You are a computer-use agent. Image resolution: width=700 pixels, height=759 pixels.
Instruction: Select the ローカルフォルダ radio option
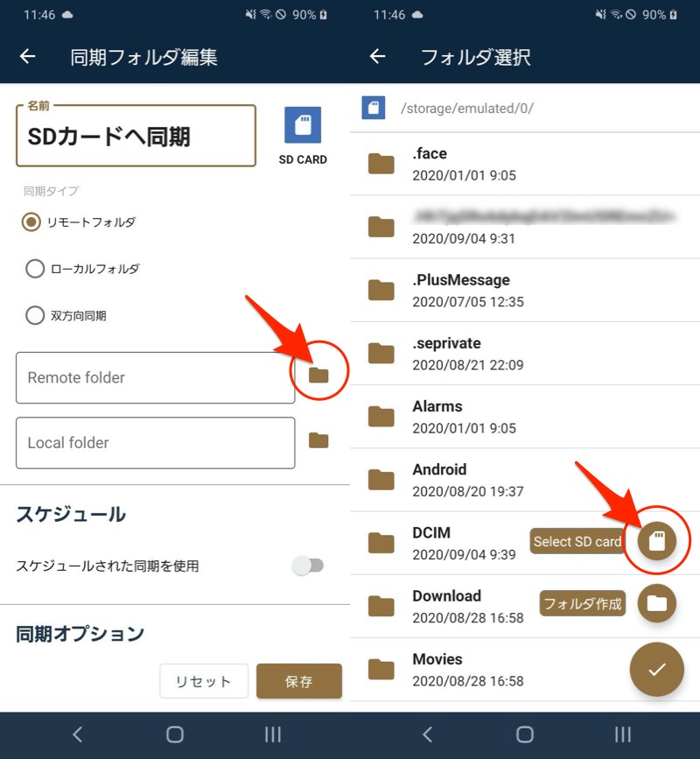(34, 269)
